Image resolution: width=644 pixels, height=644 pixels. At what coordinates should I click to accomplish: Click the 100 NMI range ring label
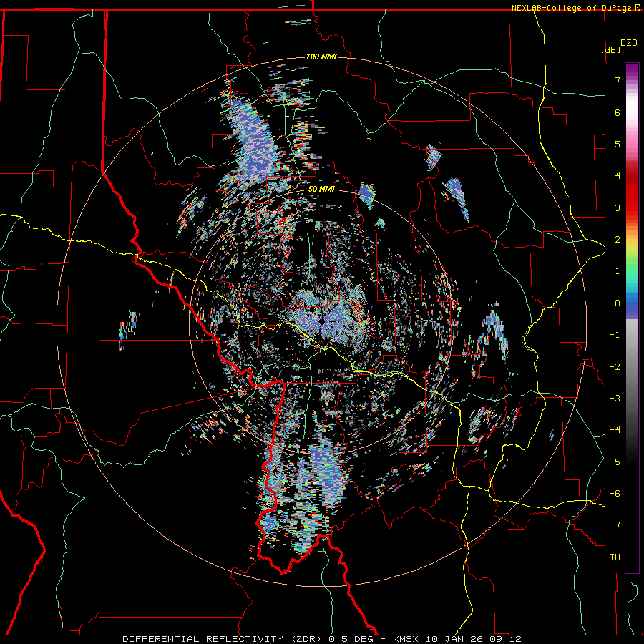click(321, 57)
